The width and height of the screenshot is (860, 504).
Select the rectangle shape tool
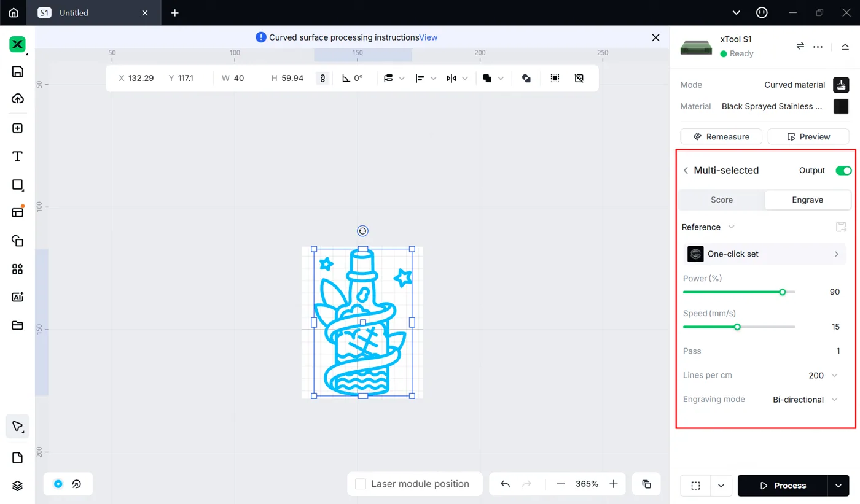coord(17,185)
